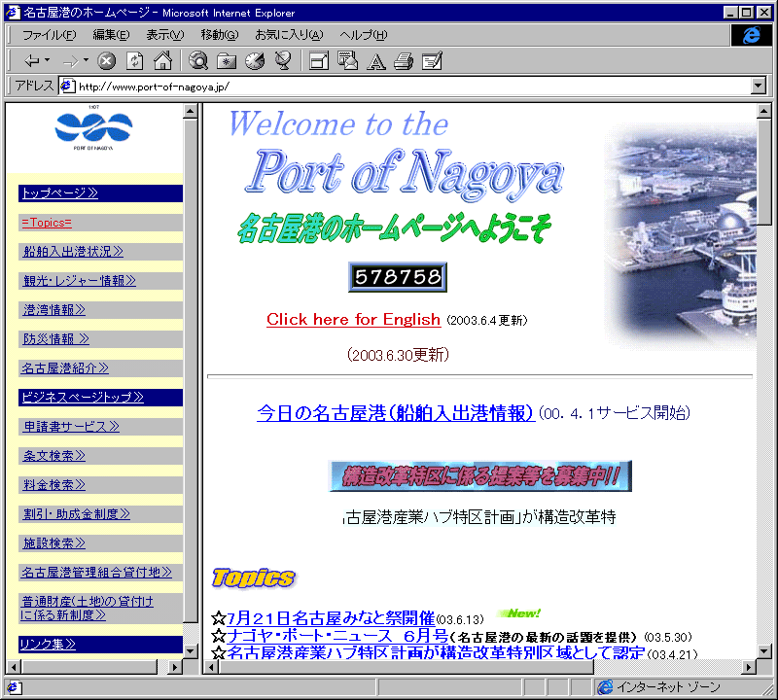Expand the Back button history dropdown arrow
Viewport: 778px width, 700px height.
(48, 60)
